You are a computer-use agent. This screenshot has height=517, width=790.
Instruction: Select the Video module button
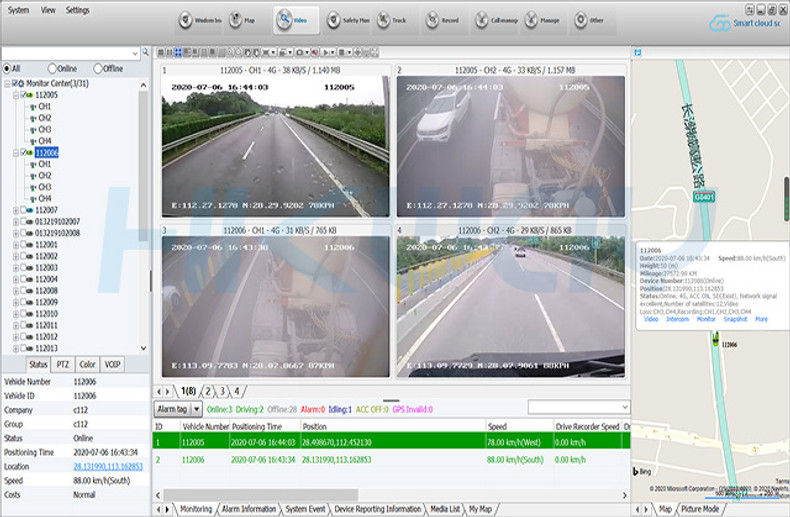[296, 20]
